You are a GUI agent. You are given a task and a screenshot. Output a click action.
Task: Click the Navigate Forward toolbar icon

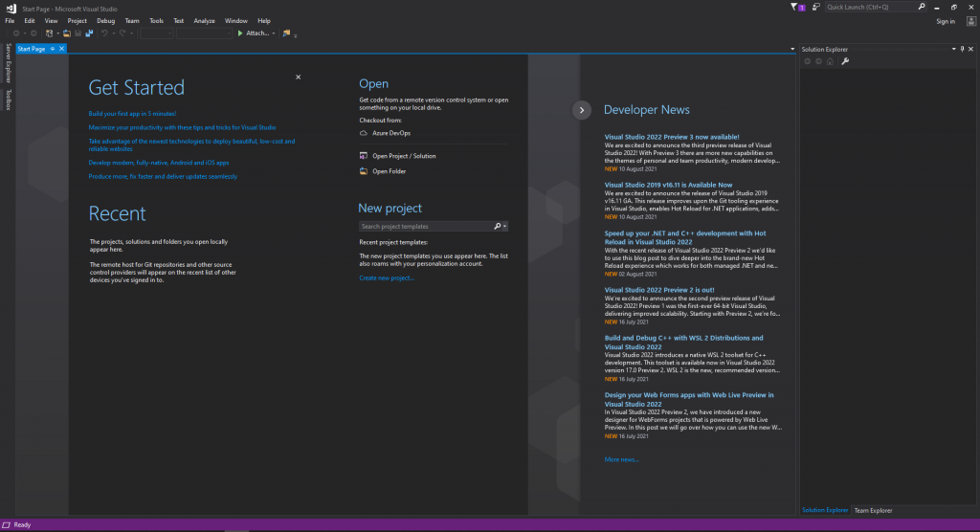pyautogui.click(x=33, y=33)
